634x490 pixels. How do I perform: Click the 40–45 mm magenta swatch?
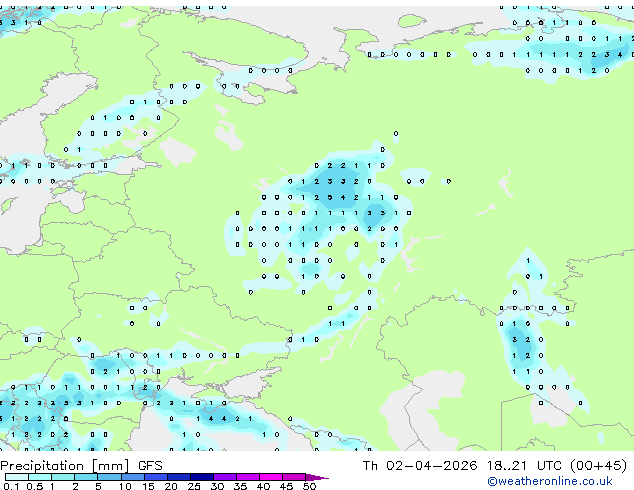[271, 477]
